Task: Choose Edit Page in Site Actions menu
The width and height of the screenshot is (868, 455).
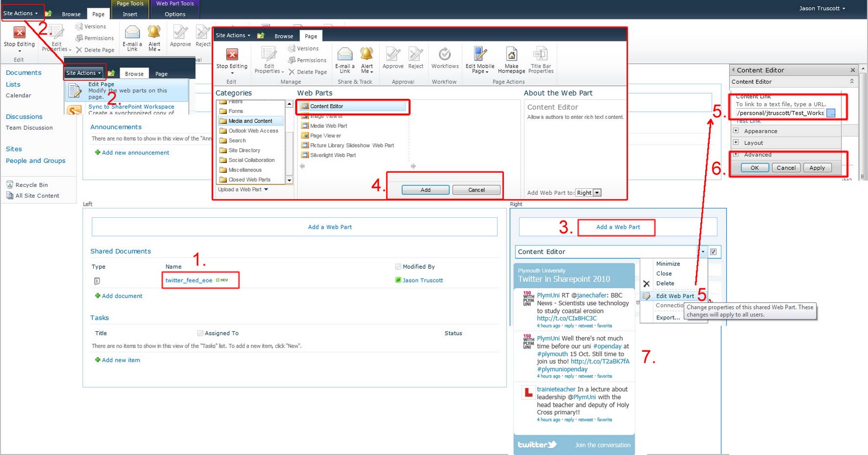Action: [127, 90]
